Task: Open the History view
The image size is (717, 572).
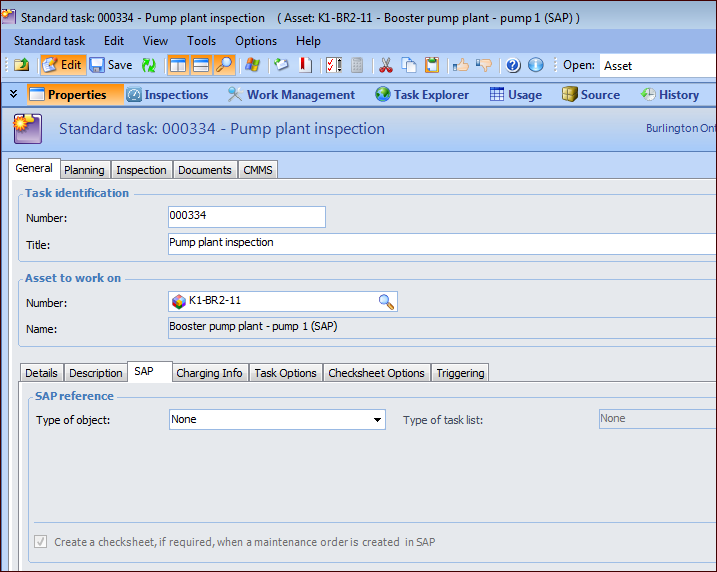Action: pyautogui.click(x=670, y=95)
